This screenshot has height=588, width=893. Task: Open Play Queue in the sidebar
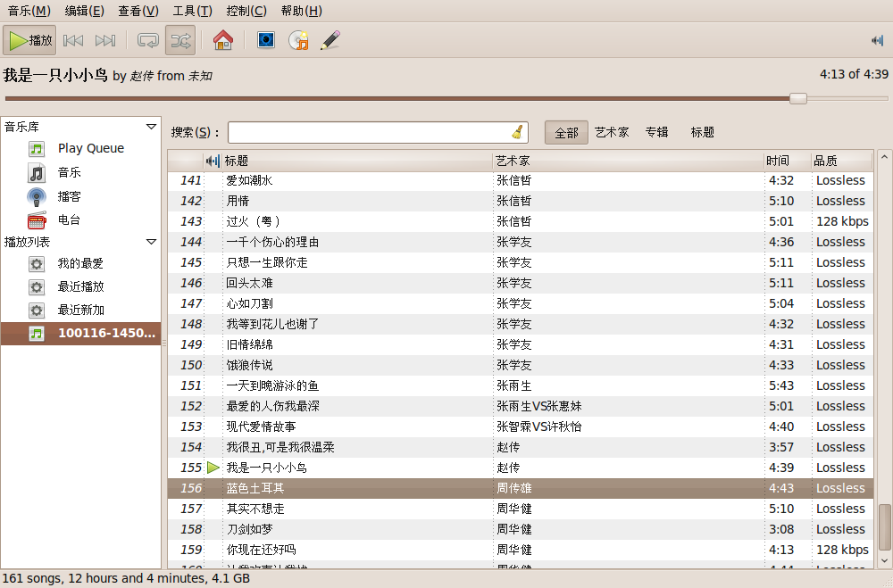[81, 149]
